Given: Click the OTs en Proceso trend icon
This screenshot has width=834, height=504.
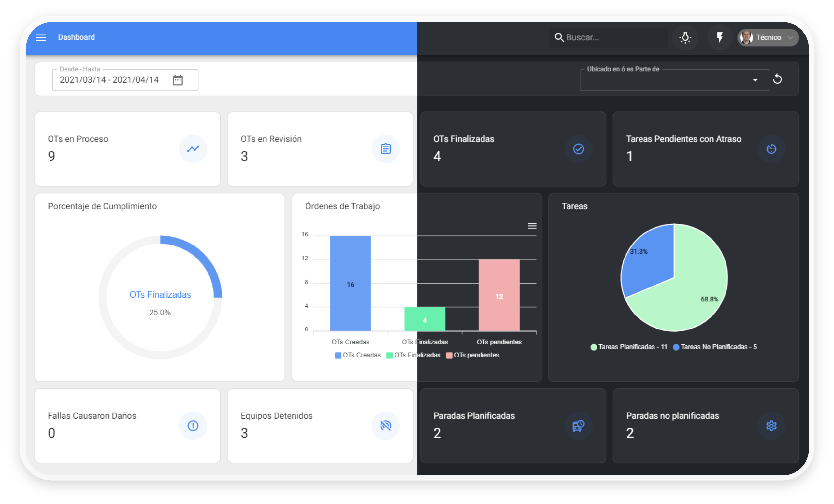Looking at the screenshot, I should point(193,149).
